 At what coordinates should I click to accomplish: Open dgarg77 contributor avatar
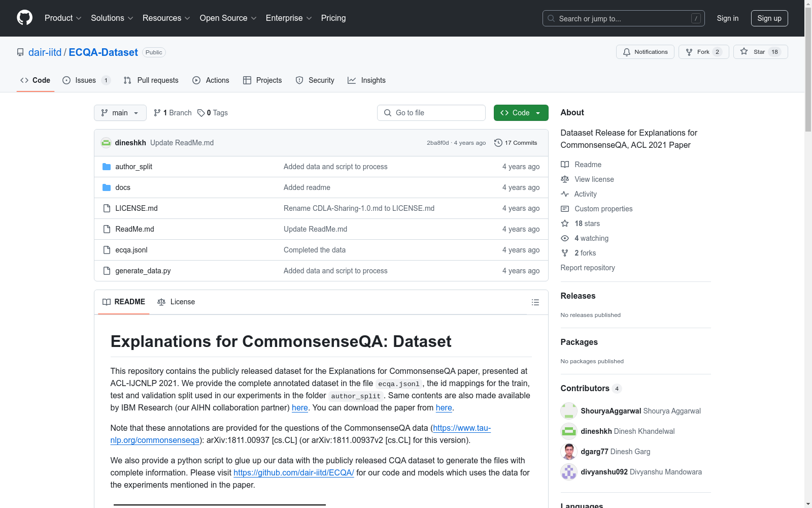569,452
